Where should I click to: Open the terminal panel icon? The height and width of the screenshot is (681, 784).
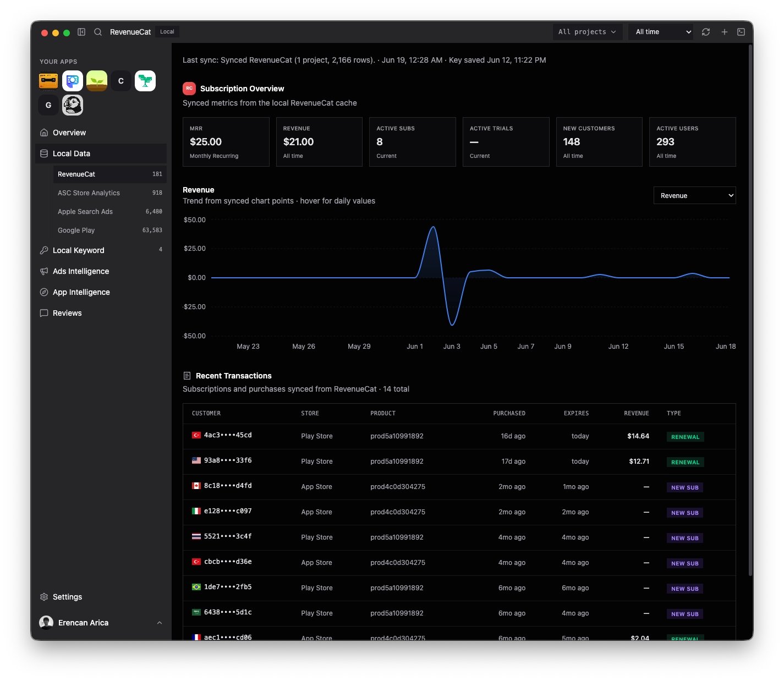pyautogui.click(x=741, y=32)
